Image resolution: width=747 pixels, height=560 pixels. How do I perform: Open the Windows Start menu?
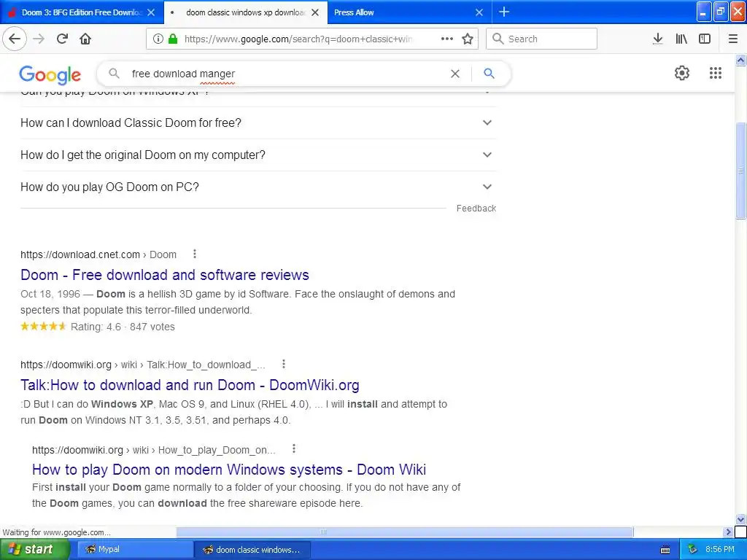[34, 549]
